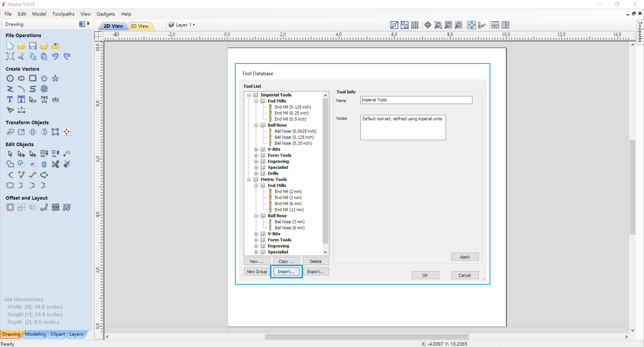Toggle the snap grid in the view toolbar
Viewport: 644px width, 347px height.
(415, 25)
